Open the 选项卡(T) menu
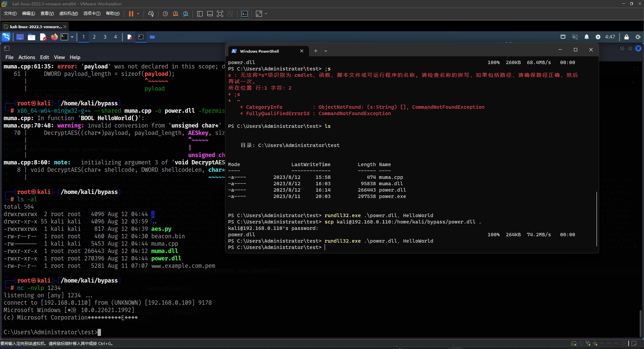Screen dimensions: 644x349 pos(92,13)
